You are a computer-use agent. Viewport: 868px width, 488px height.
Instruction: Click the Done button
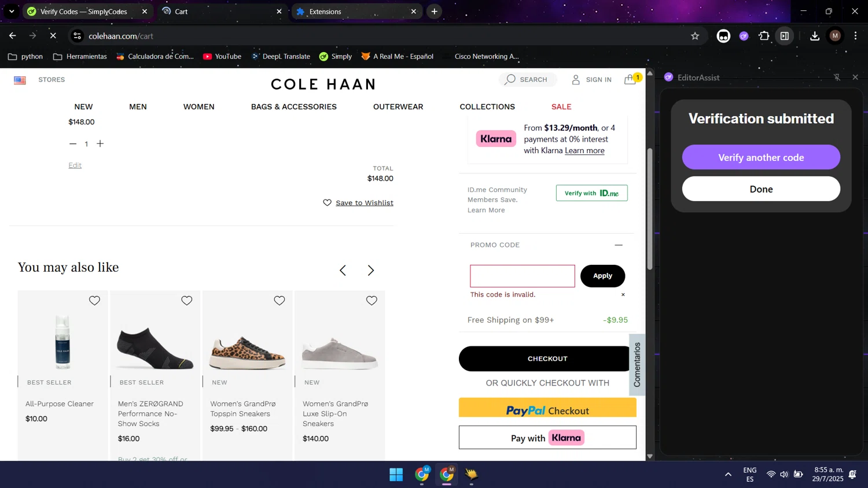[x=761, y=189]
